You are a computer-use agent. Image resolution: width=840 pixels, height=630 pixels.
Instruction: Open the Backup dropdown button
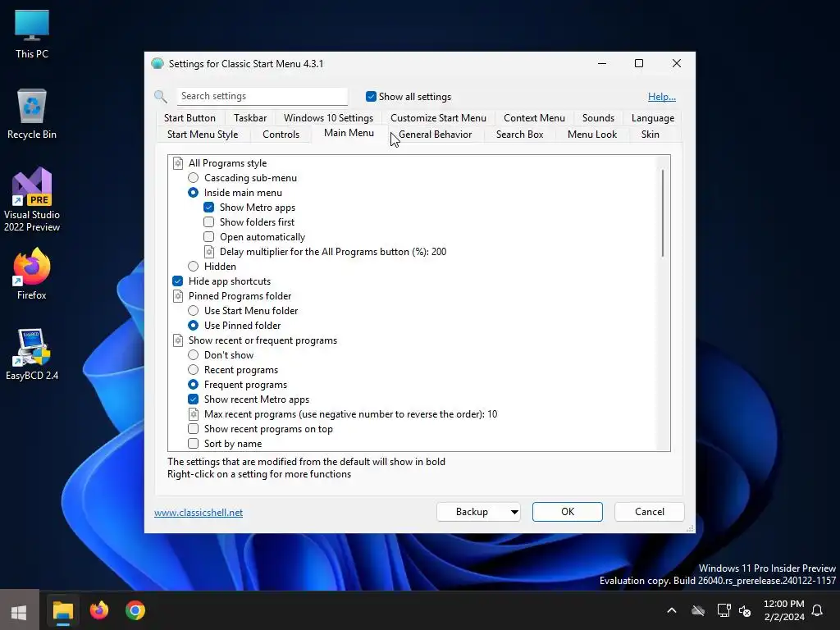coord(478,512)
